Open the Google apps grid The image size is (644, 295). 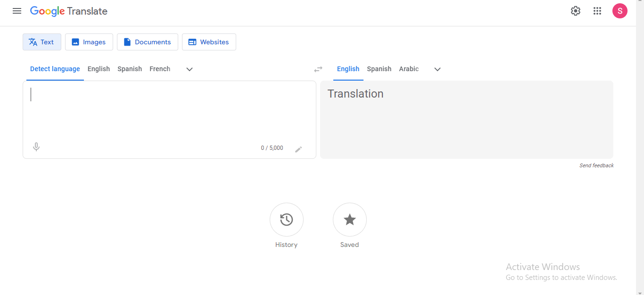(597, 11)
